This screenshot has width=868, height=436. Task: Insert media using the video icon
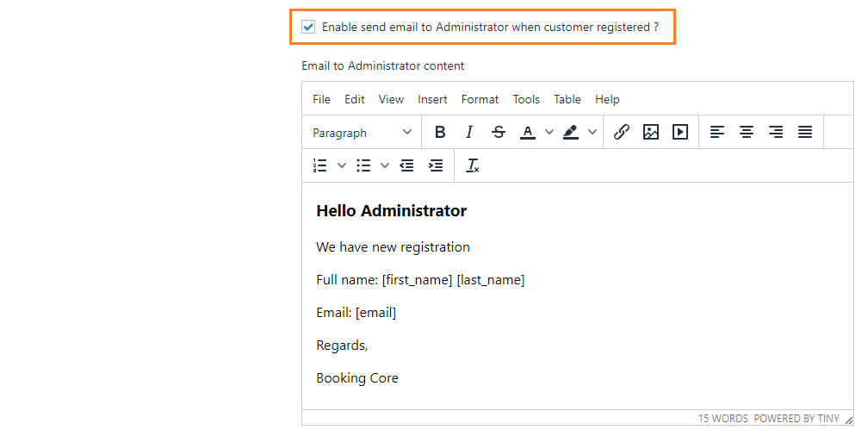[680, 132]
